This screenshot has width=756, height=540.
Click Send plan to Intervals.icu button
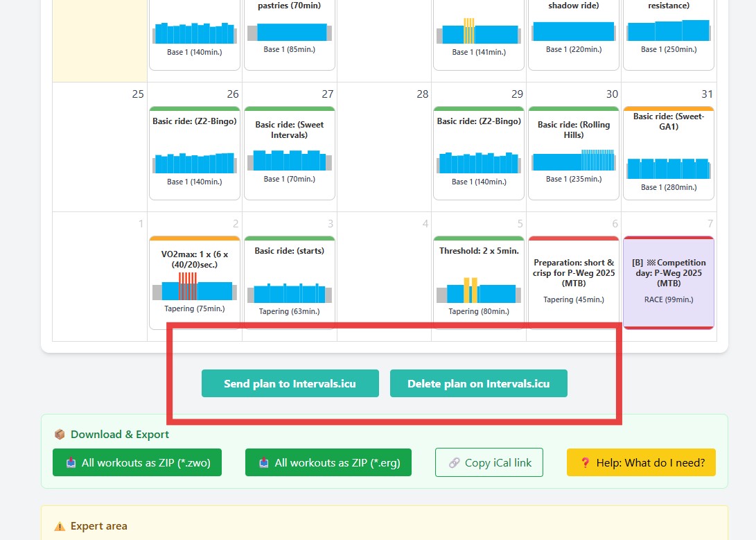coord(290,383)
